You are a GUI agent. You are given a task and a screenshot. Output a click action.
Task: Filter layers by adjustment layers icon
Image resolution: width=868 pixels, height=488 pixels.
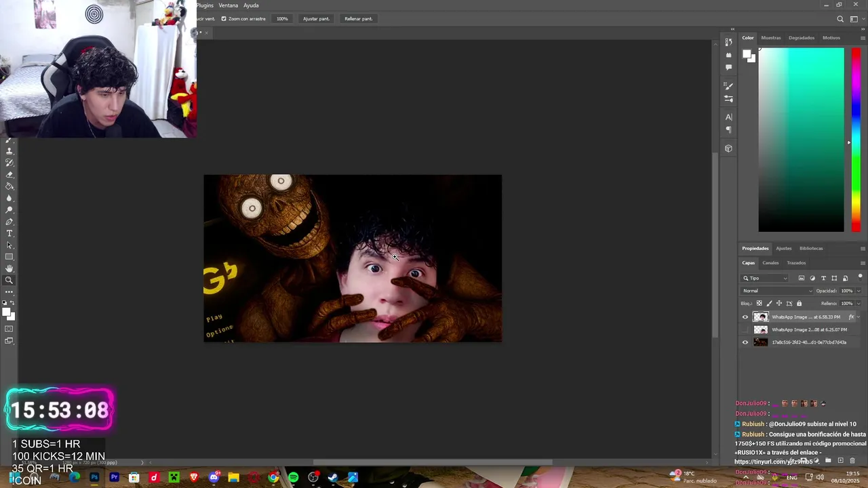(812, 278)
